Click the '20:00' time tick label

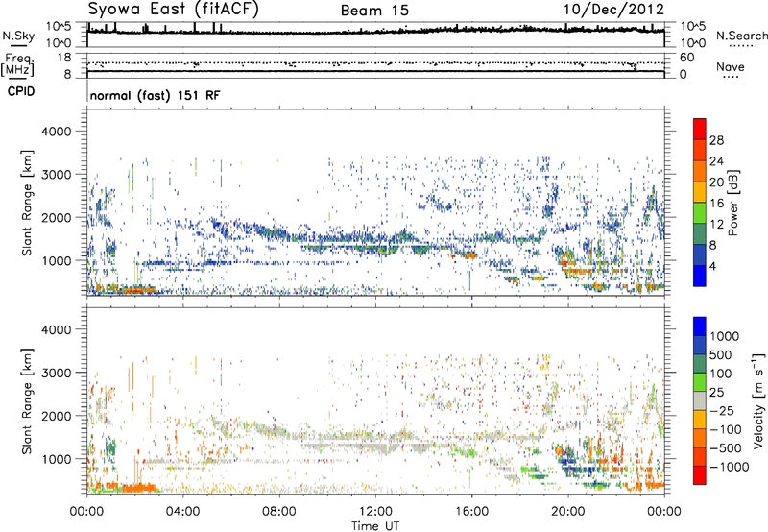click(568, 512)
